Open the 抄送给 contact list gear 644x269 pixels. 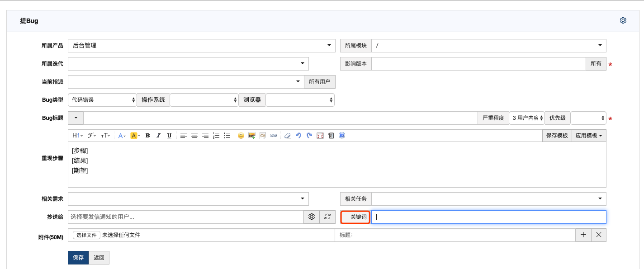(312, 217)
